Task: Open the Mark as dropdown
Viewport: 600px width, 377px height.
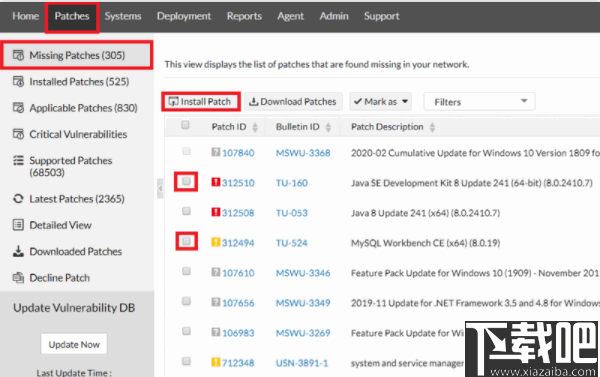Action: [x=380, y=102]
